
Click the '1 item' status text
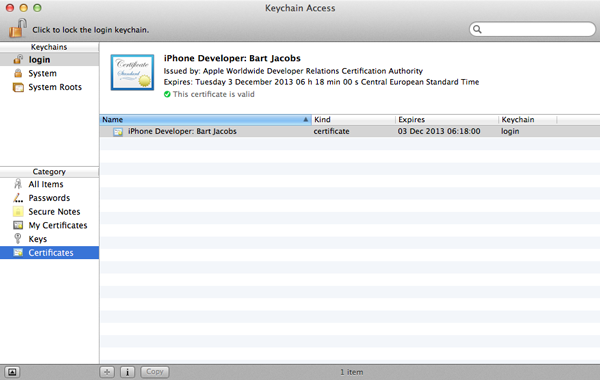352,372
